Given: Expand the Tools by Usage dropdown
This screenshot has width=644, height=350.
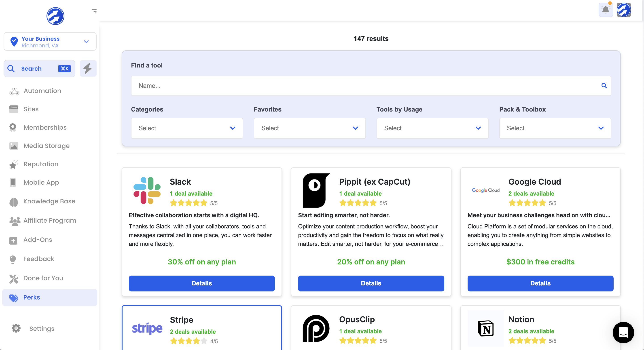Looking at the screenshot, I should point(432,128).
